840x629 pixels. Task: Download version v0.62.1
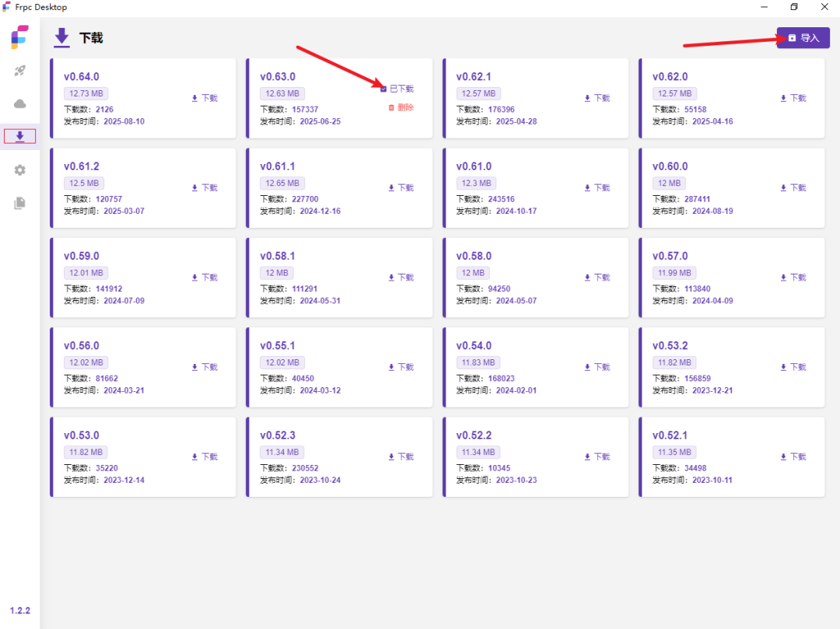pos(597,98)
